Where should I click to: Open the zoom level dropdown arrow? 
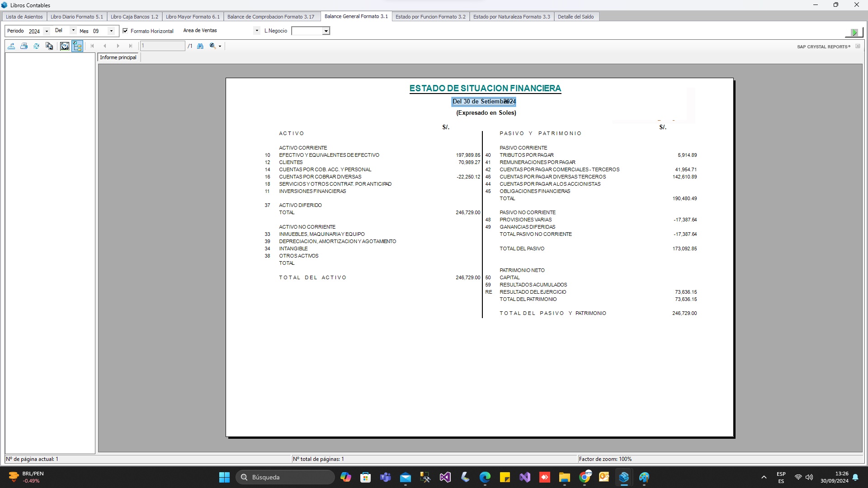(220, 46)
